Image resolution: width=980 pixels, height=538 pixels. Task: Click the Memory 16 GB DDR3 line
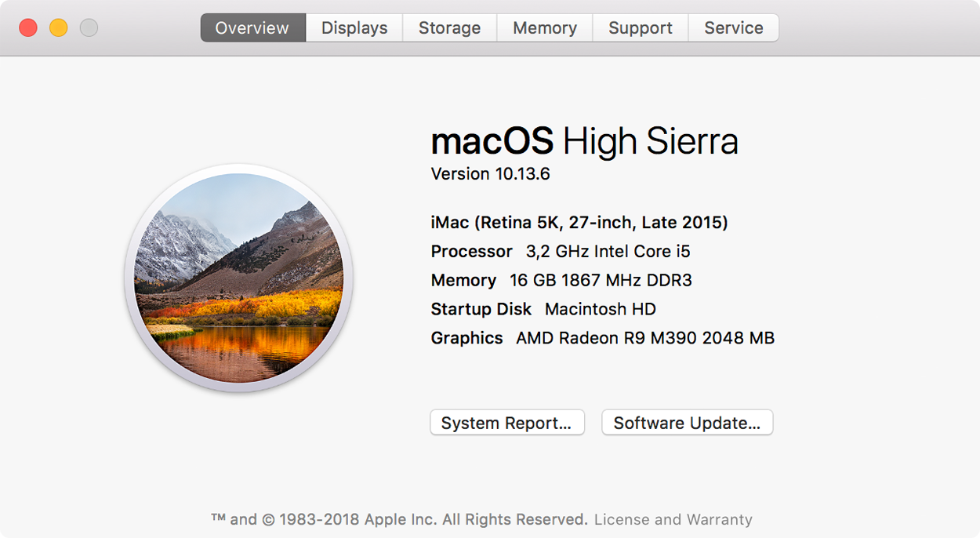point(561,281)
